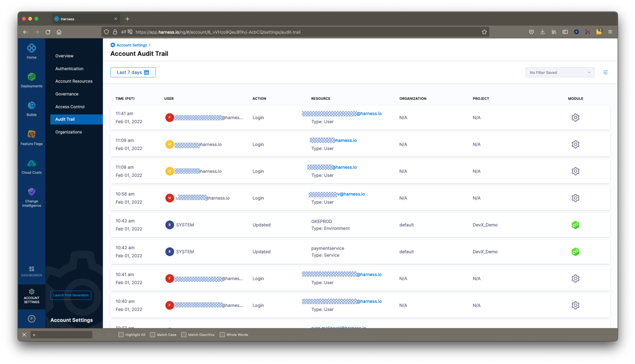Click GKEPROD resource text
The width and height of the screenshot is (635, 364).
click(x=322, y=222)
